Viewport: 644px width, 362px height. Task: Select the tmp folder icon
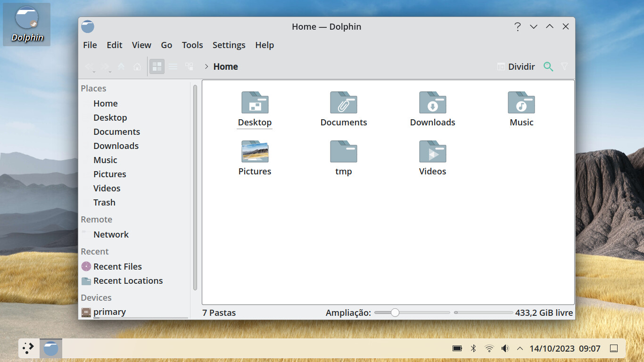tap(343, 152)
